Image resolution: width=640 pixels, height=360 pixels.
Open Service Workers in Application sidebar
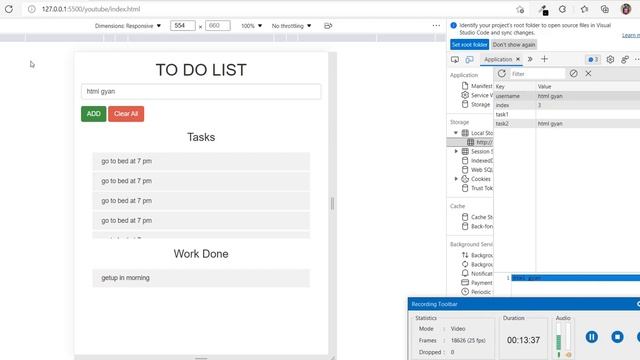[x=477, y=95]
